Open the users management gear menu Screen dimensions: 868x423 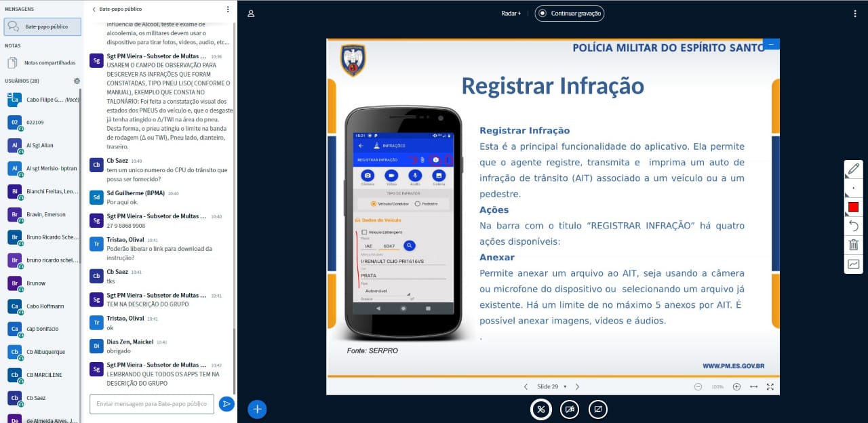click(x=77, y=81)
